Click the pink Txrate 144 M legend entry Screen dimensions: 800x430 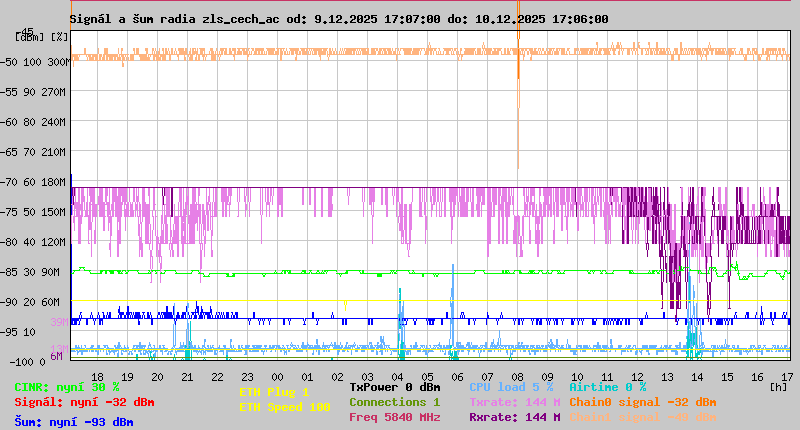click(x=514, y=402)
